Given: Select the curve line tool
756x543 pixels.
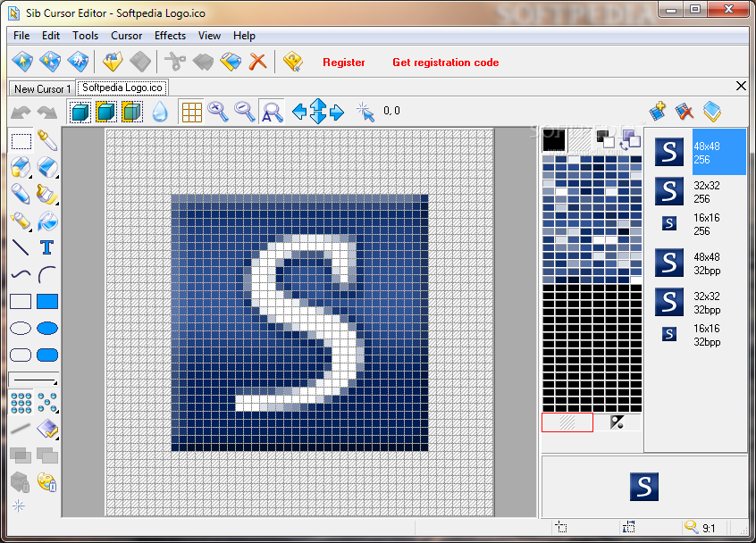Looking at the screenshot, I should [x=21, y=275].
